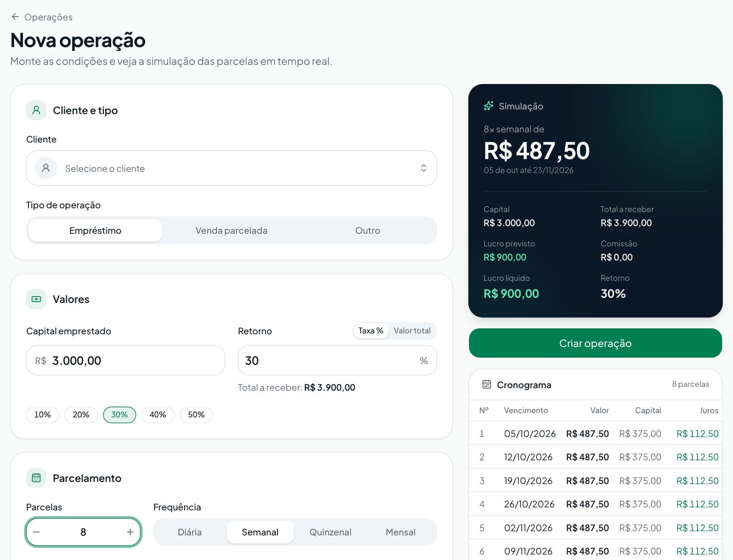Click the up-down chevron of client selector
733x560 pixels.
(423, 168)
